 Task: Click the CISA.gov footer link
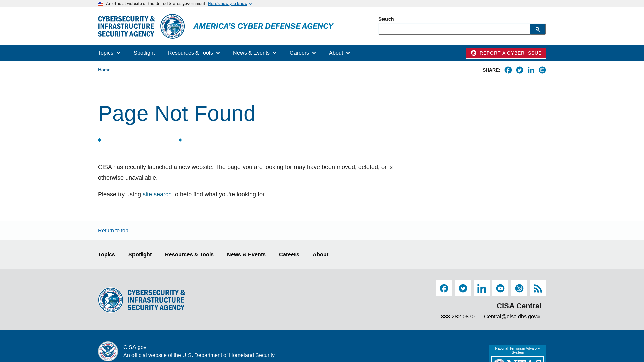[135, 347]
